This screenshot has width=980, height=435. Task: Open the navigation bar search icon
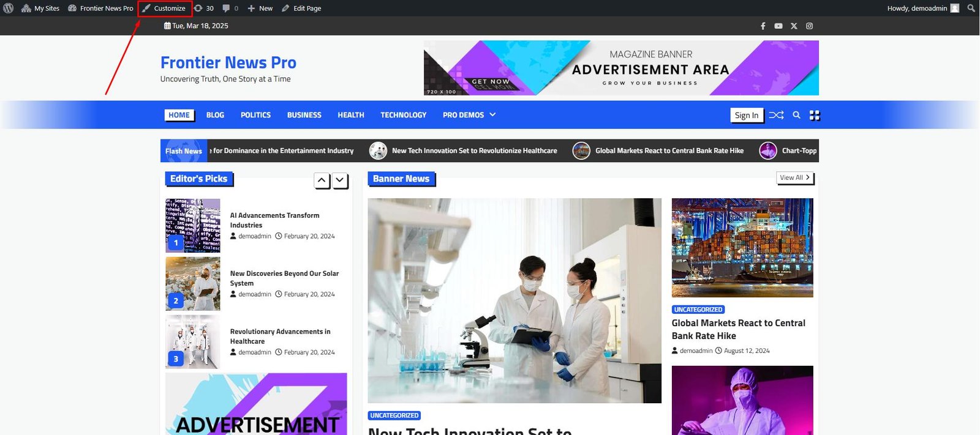[x=796, y=115]
